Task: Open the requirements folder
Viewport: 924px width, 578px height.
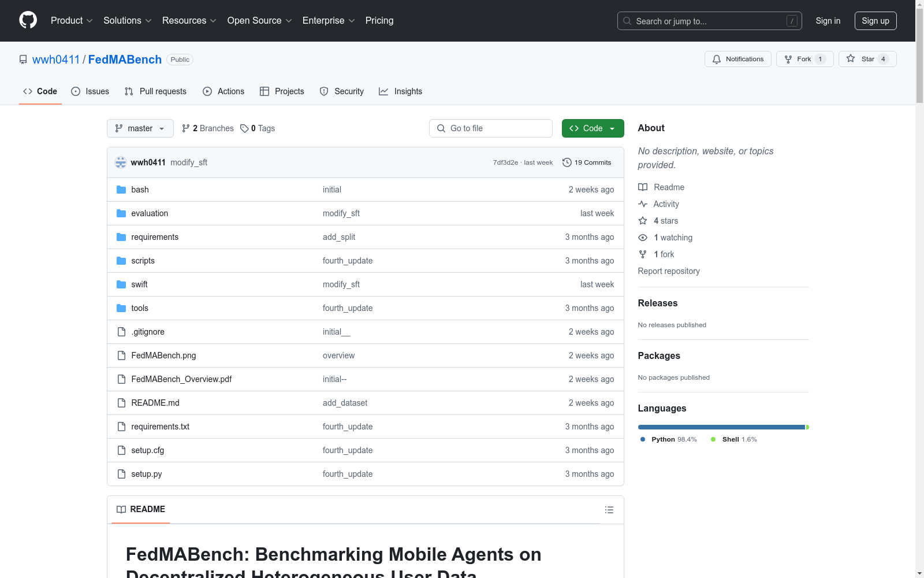Action: click(155, 237)
